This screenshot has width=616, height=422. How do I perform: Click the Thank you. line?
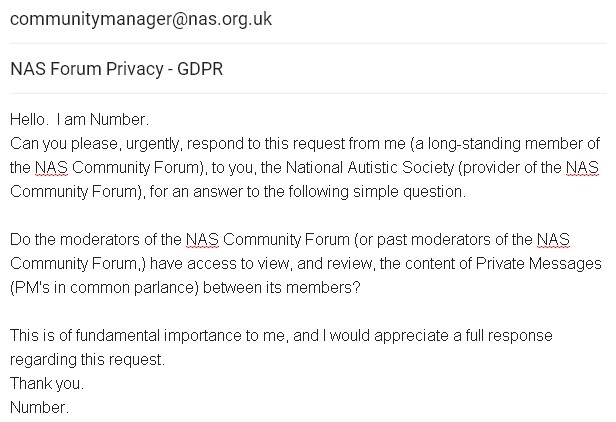(47, 384)
